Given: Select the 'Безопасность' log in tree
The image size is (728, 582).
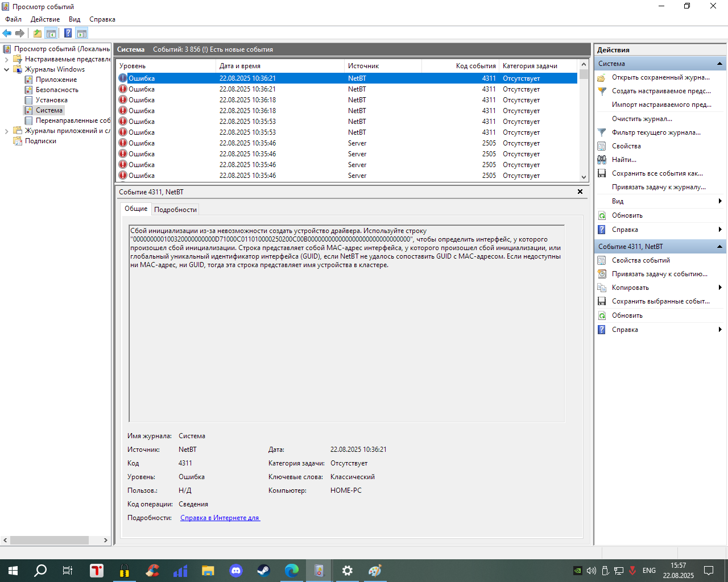Looking at the screenshot, I should coord(57,90).
